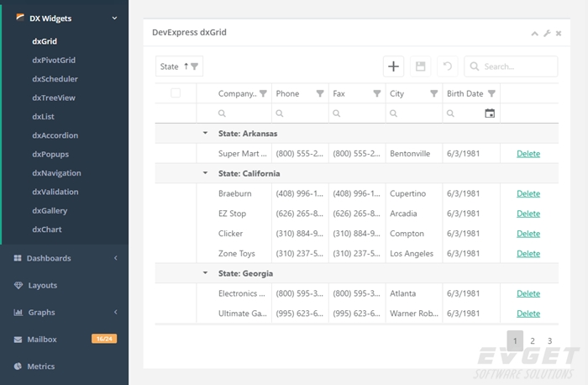The height and width of the screenshot is (385, 588).
Task: Click the Cupertino city cell
Action: [x=414, y=193]
